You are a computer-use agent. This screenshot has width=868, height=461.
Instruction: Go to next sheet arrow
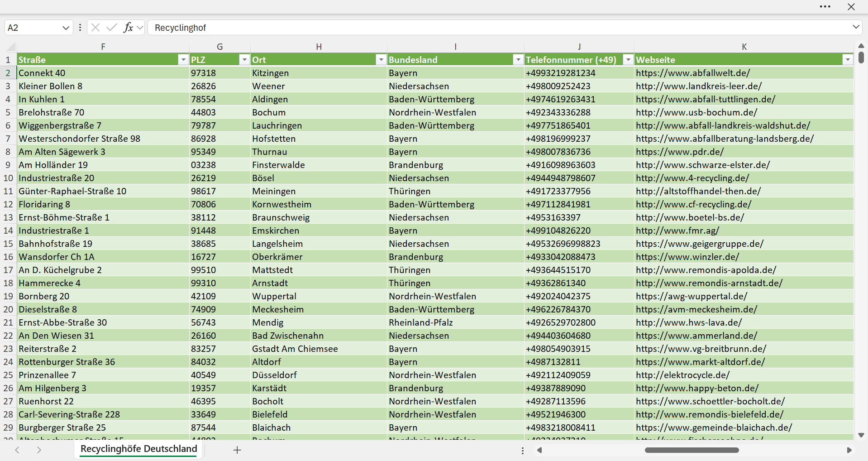[39, 450]
